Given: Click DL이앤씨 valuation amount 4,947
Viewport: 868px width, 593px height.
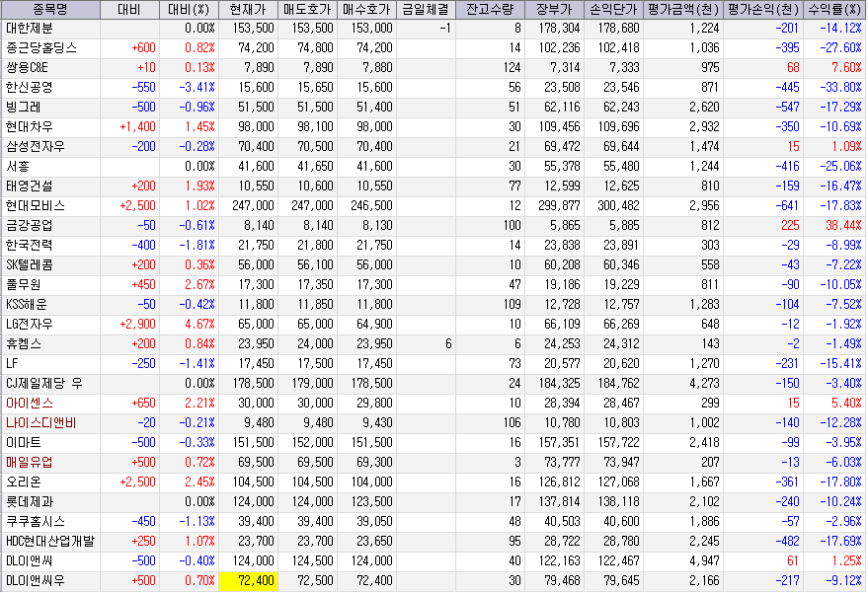Looking at the screenshot, I should tap(704, 561).
